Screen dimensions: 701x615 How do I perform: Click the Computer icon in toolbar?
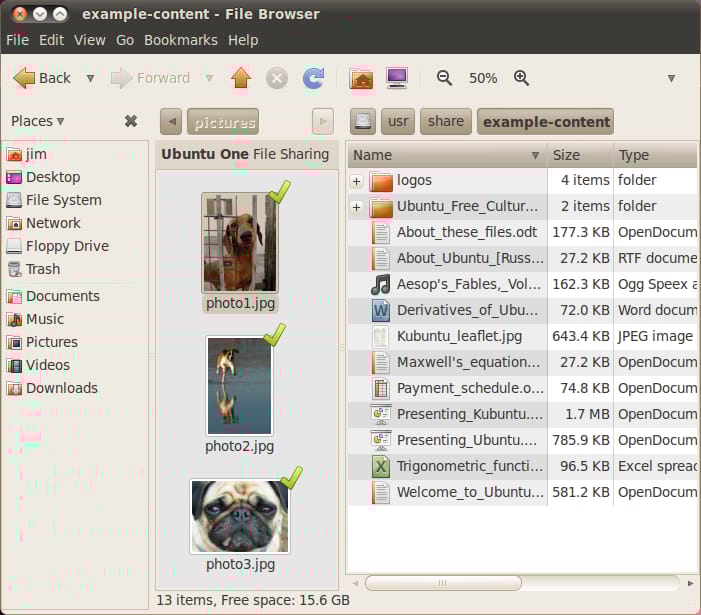coord(397,78)
